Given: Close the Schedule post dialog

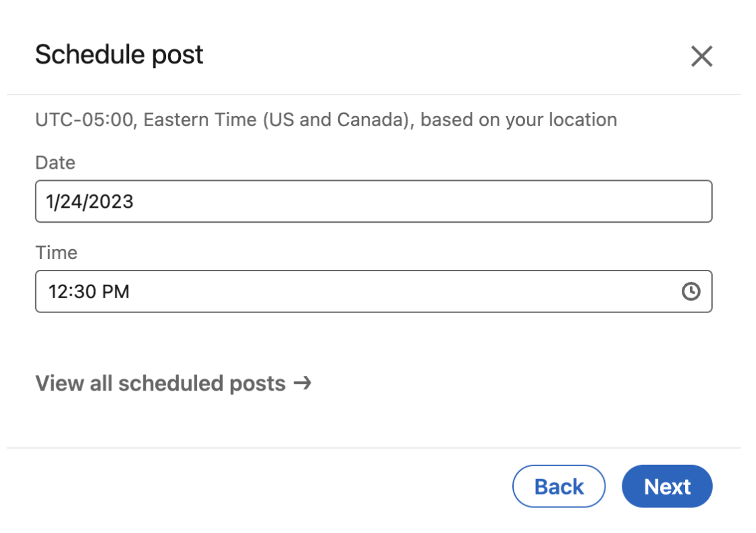Looking at the screenshot, I should point(701,57).
